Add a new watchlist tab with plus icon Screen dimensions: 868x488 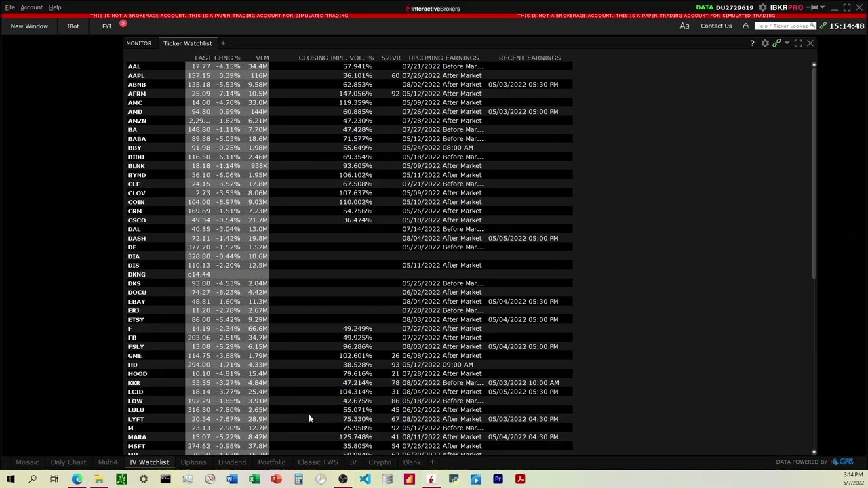(222, 43)
